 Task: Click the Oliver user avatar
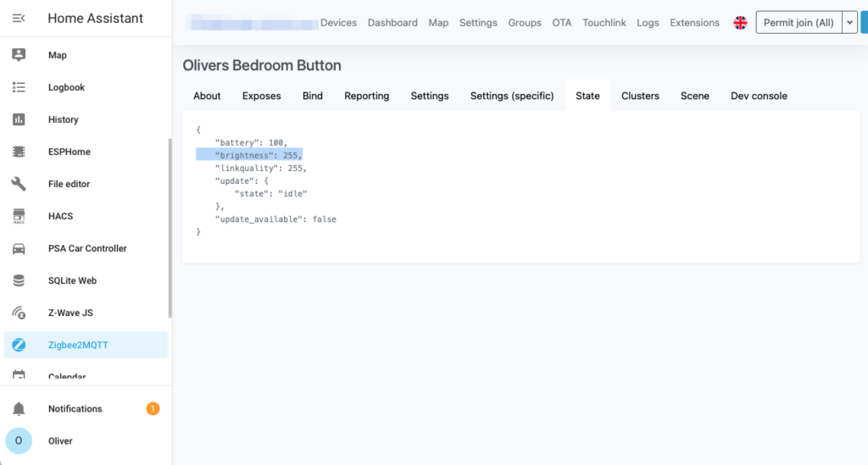[x=19, y=440]
